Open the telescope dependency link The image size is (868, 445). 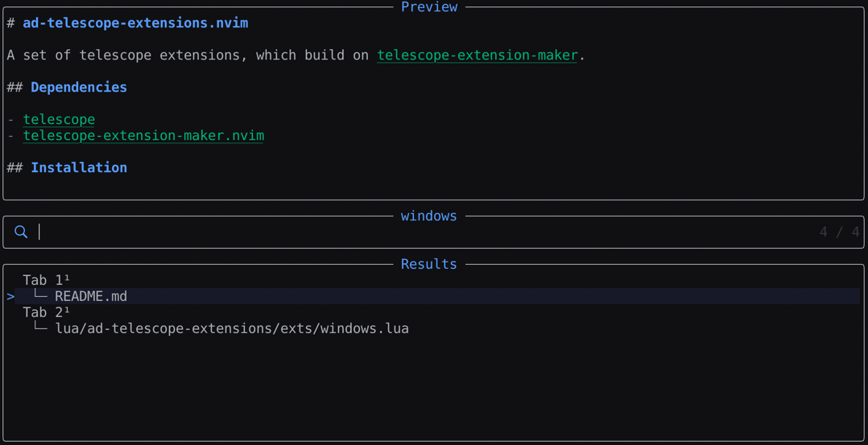[59, 119]
